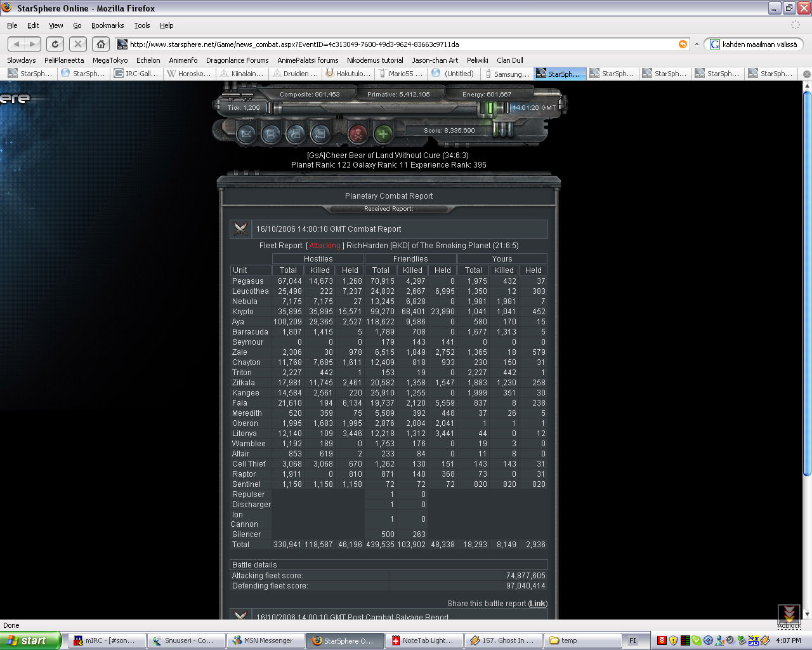812x650 pixels.
Task: Switch to the Kiinalain... tab
Action: (242, 74)
